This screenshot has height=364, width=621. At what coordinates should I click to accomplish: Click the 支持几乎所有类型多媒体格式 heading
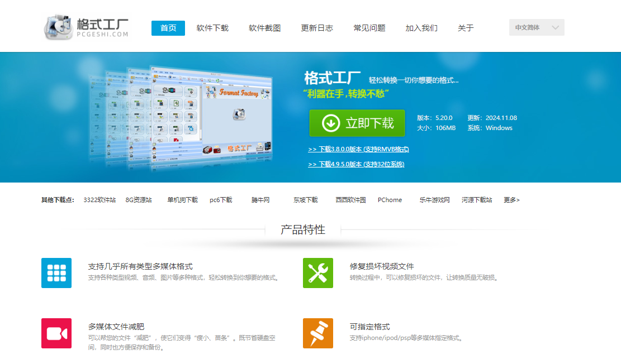pos(140,266)
